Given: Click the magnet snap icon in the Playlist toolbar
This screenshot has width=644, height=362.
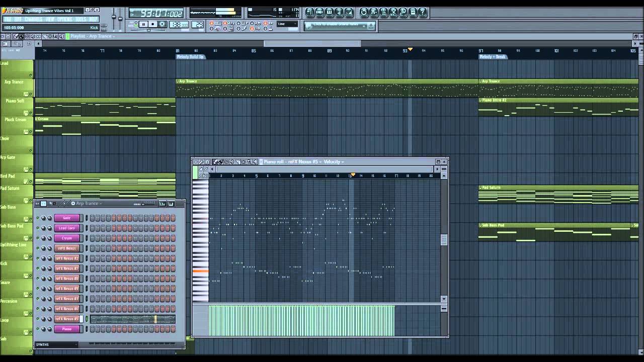Looking at the screenshot, I should click(x=8, y=36).
